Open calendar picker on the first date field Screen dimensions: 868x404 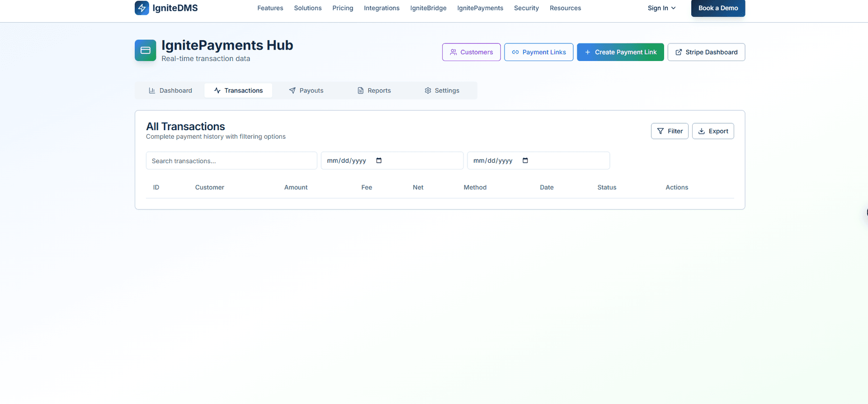(x=379, y=160)
